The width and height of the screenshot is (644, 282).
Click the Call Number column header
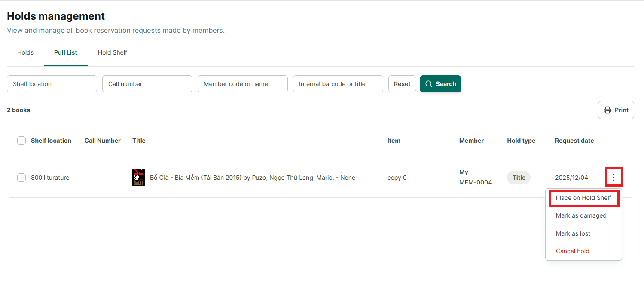103,141
